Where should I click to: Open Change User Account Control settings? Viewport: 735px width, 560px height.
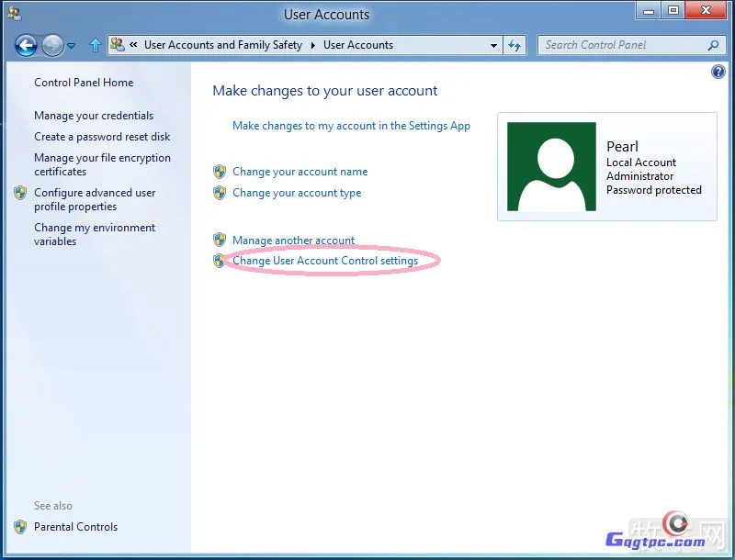coord(325,261)
